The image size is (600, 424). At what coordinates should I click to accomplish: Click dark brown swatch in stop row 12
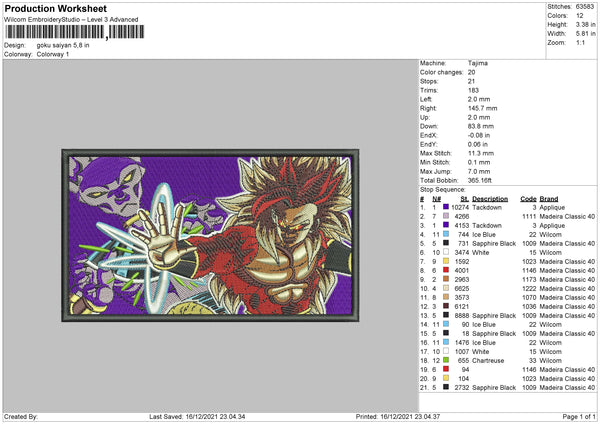[446, 306]
